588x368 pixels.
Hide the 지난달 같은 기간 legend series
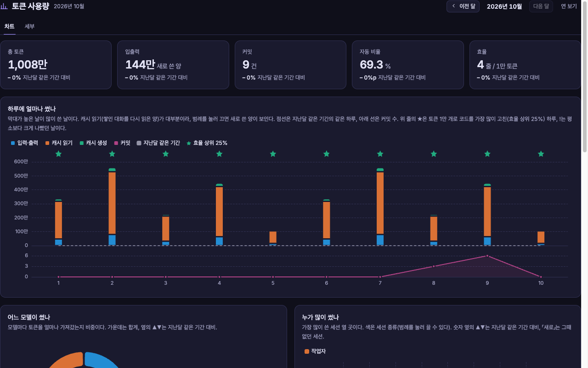(158, 143)
